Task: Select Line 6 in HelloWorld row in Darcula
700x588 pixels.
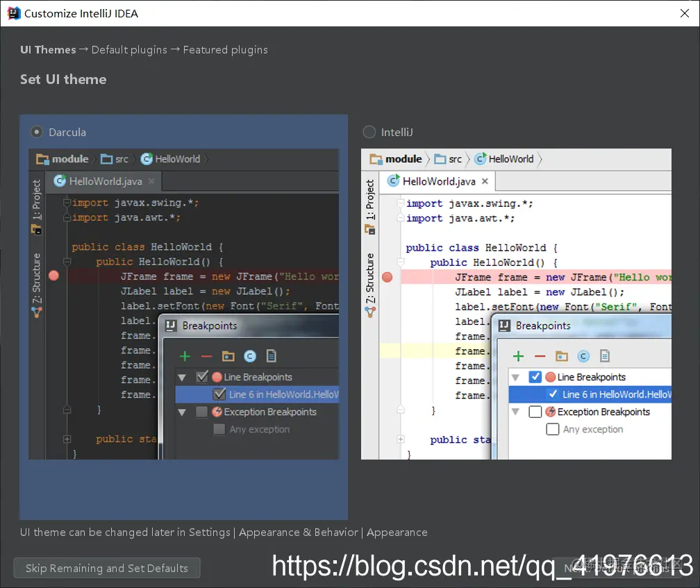Action: click(x=257, y=394)
